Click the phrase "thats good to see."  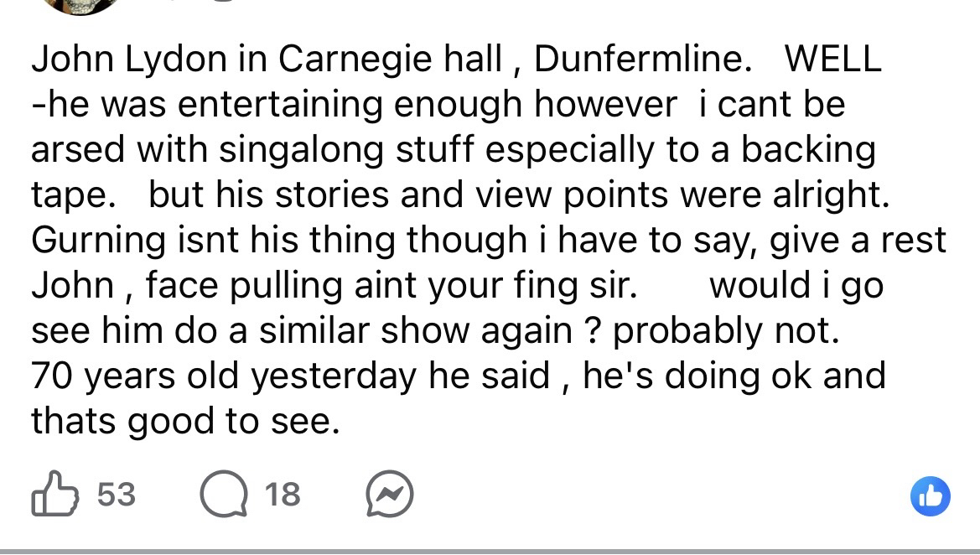(186, 421)
